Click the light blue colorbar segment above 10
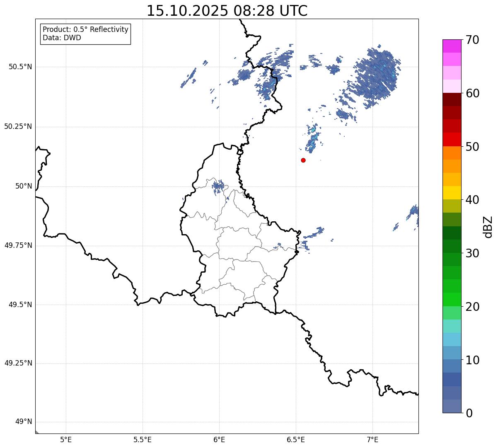Viewport: 498px width, 448px height. 452,353
